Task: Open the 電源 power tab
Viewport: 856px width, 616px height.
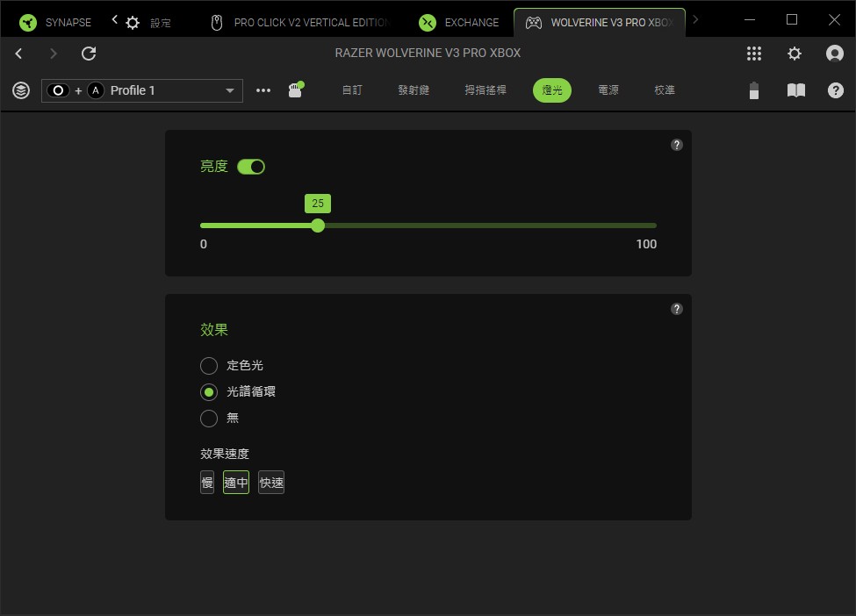Action: [x=608, y=90]
